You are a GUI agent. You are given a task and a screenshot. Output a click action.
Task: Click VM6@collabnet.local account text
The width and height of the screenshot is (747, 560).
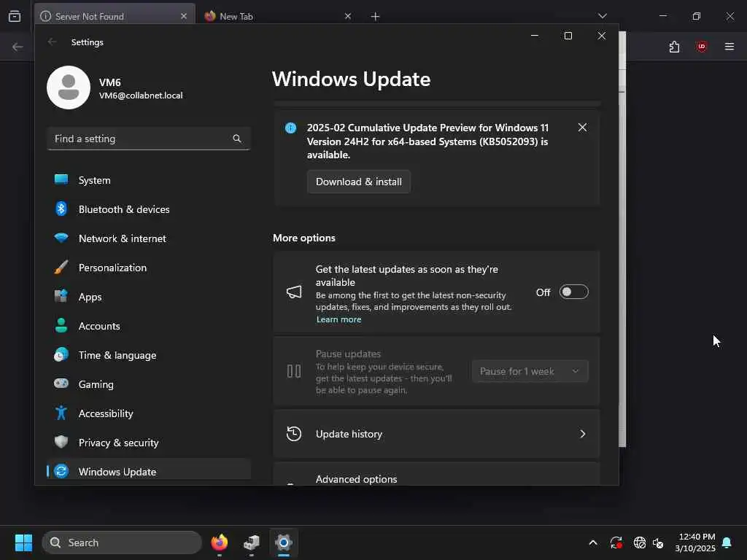click(141, 96)
